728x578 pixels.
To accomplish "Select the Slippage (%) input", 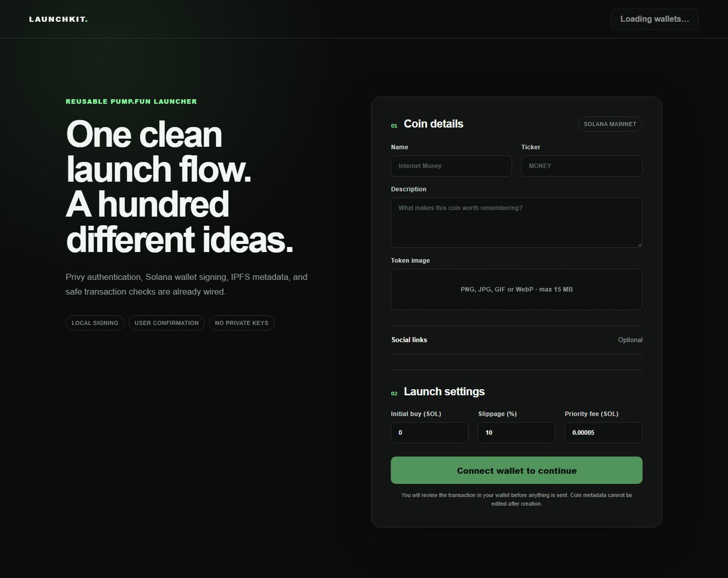I will (x=517, y=433).
